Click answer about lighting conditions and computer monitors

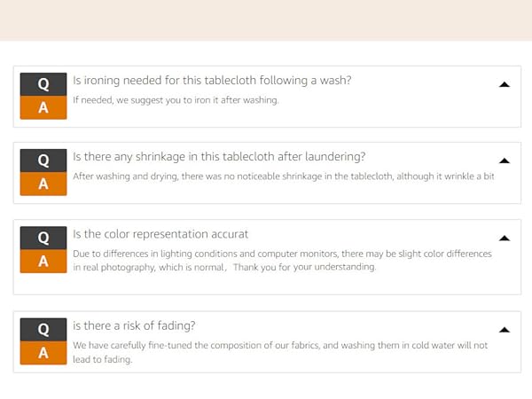coord(282,261)
